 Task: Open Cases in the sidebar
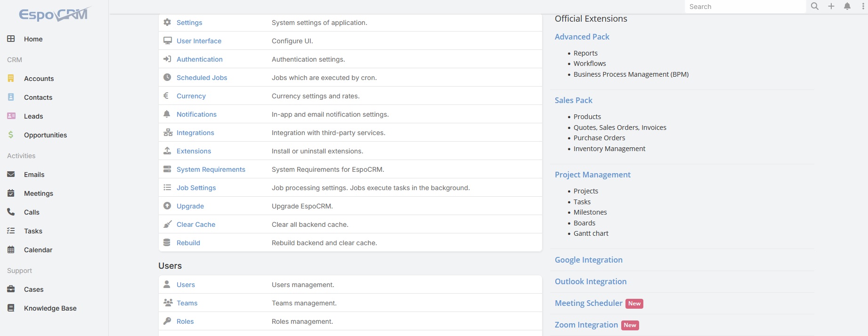(x=33, y=289)
